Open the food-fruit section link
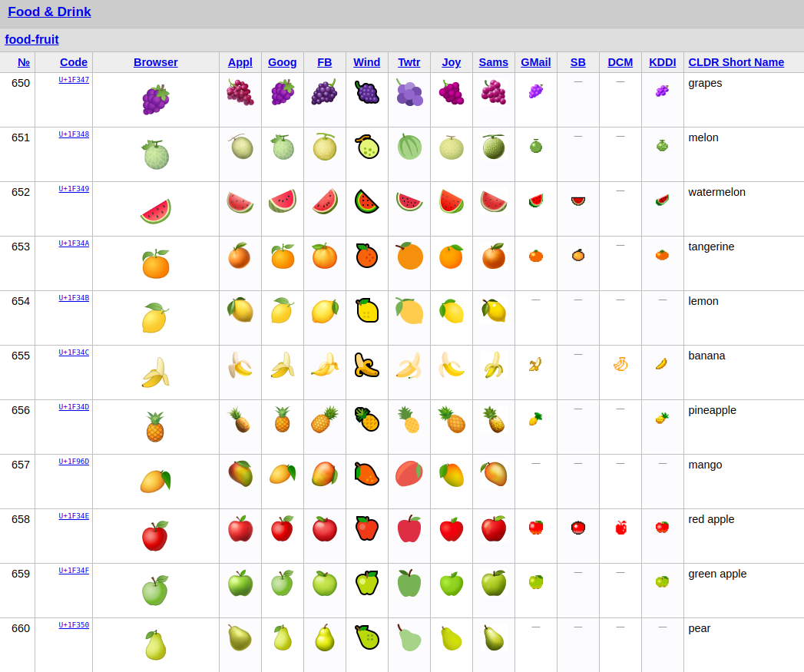The width and height of the screenshot is (804, 672). point(31,39)
